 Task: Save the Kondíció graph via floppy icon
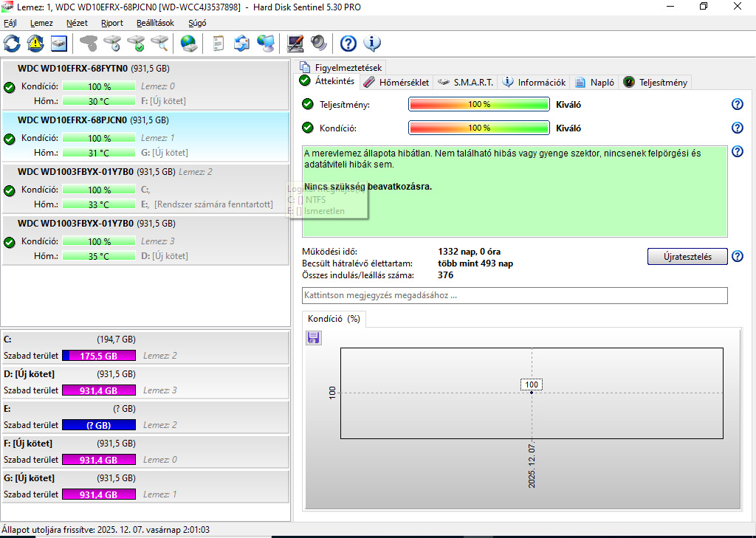click(313, 338)
